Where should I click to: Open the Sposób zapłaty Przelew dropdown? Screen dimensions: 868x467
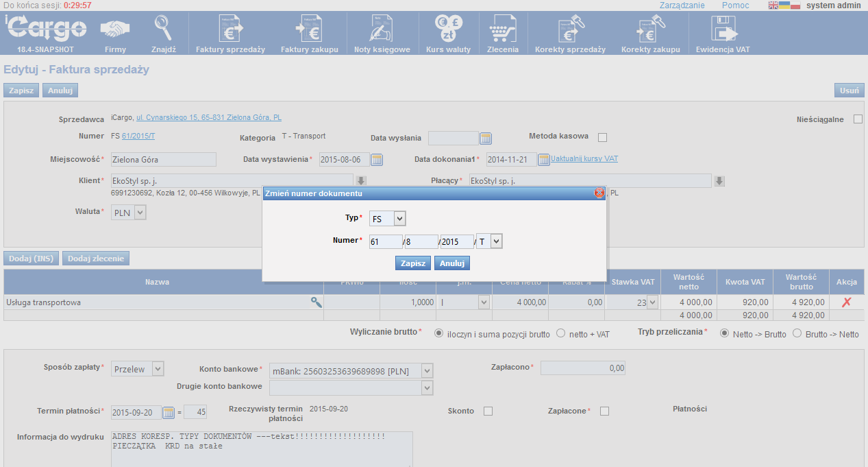click(158, 369)
